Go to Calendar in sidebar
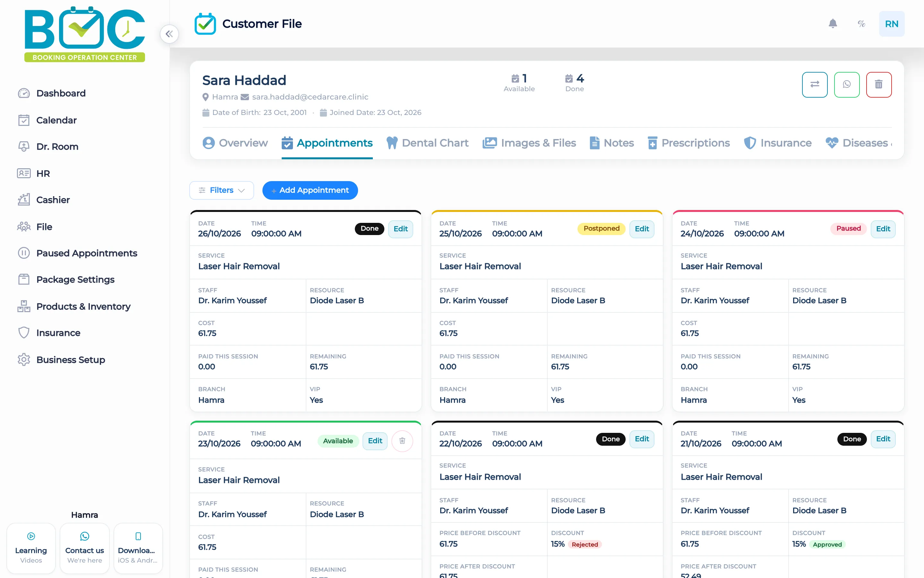Screen dimensions: 924x578 [x=47, y=120]
